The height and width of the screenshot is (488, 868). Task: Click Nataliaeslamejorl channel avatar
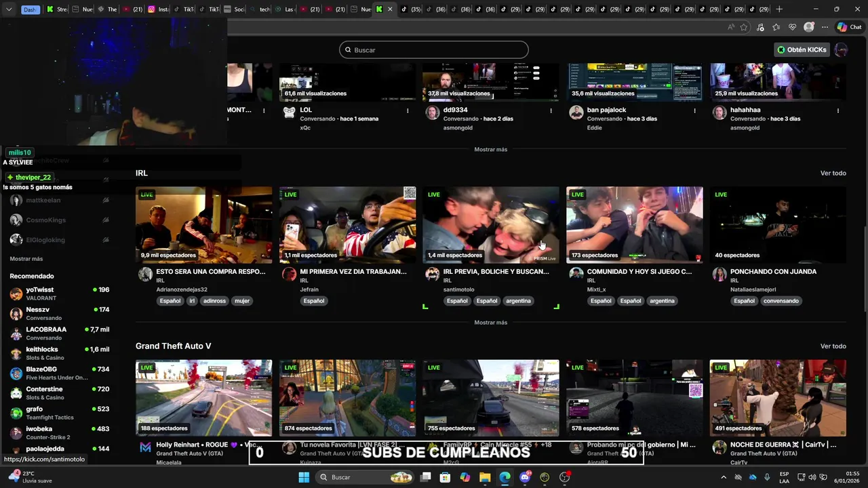coord(719,274)
